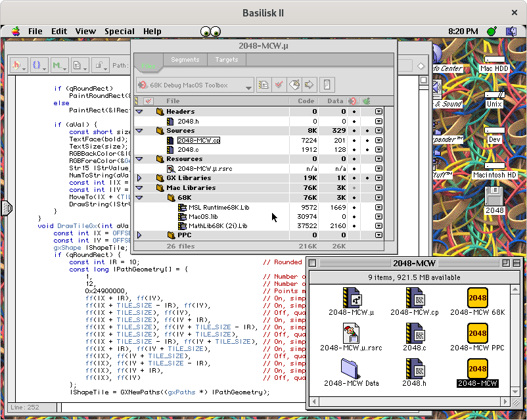The image size is (527, 420).
Task: Collapse the Mac Libraries group
Action: (x=139, y=187)
